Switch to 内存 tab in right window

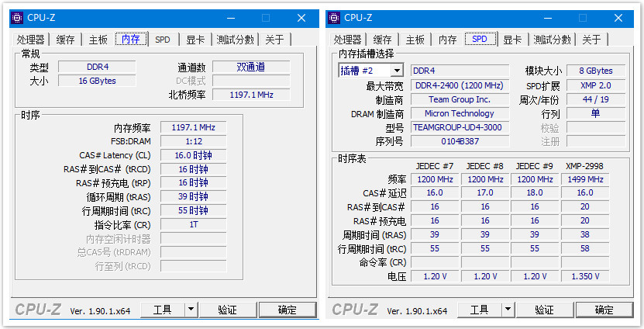coord(448,40)
